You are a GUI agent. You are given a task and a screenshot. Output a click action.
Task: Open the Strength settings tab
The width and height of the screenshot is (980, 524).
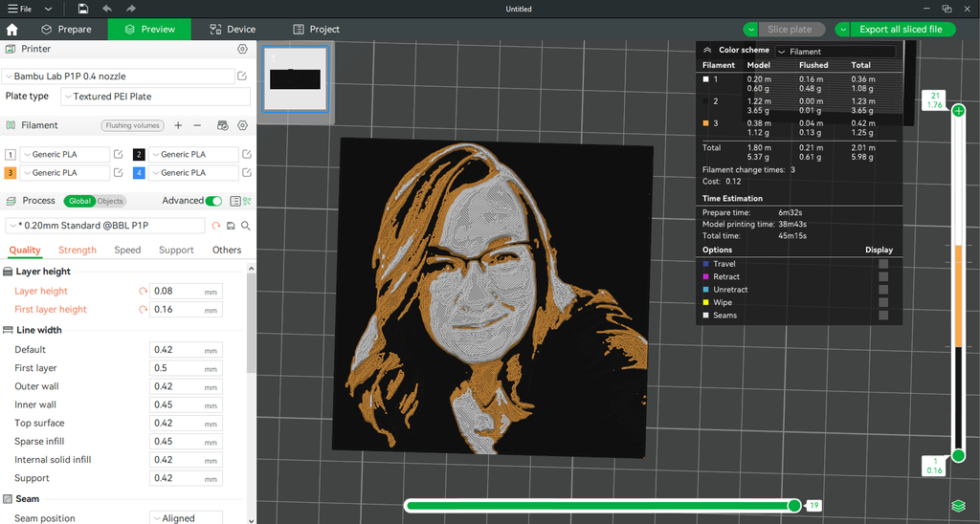point(78,251)
